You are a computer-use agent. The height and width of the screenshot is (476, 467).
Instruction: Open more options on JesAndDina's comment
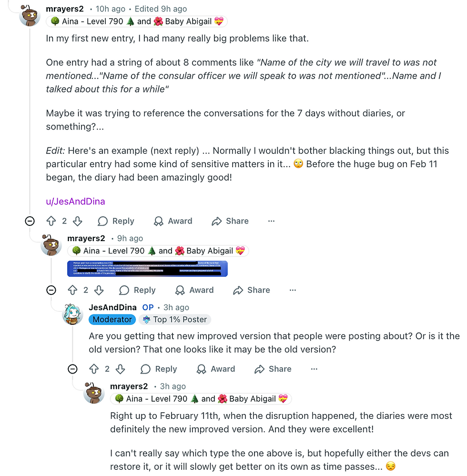(x=314, y=369)
